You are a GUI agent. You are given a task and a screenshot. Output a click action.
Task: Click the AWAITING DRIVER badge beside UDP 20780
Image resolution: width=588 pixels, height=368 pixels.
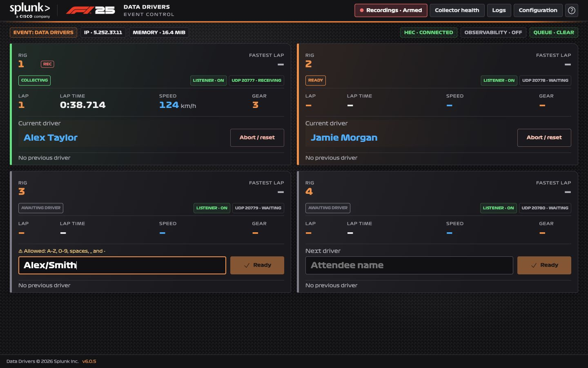pos(328,208)
